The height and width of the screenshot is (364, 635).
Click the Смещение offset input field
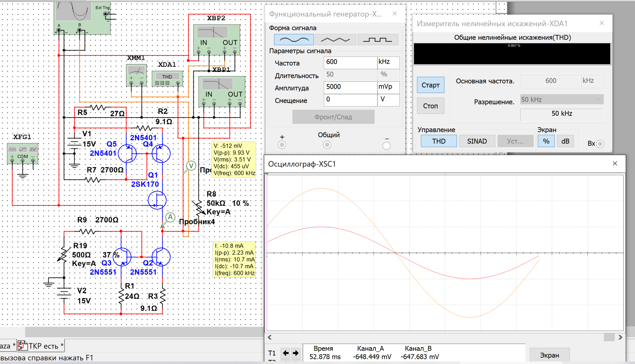(351, 100)
